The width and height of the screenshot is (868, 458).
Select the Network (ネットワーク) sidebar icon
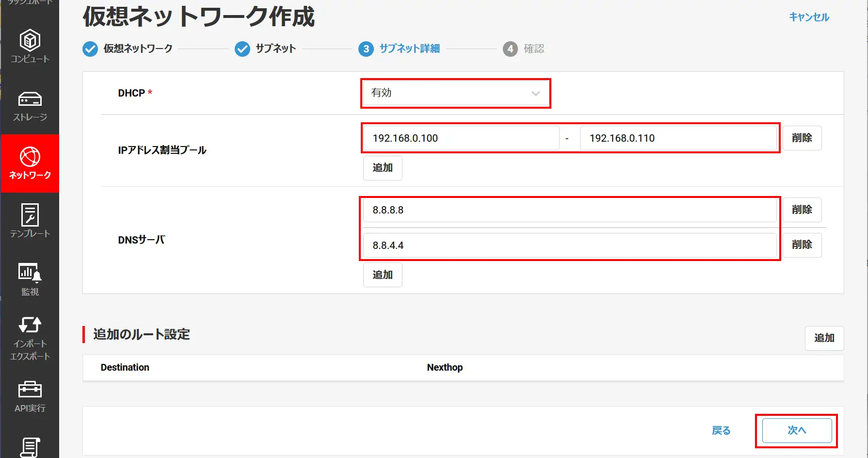tap(30, 164)
